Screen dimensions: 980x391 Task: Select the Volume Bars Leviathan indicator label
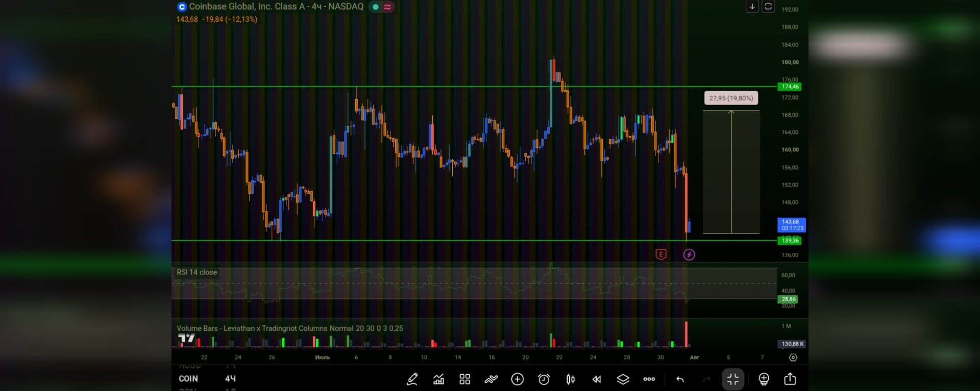[x=289, y=328]
